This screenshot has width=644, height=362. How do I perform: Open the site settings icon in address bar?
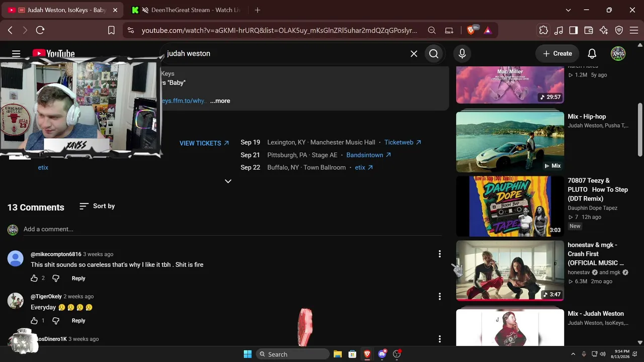tap(131, 30)
